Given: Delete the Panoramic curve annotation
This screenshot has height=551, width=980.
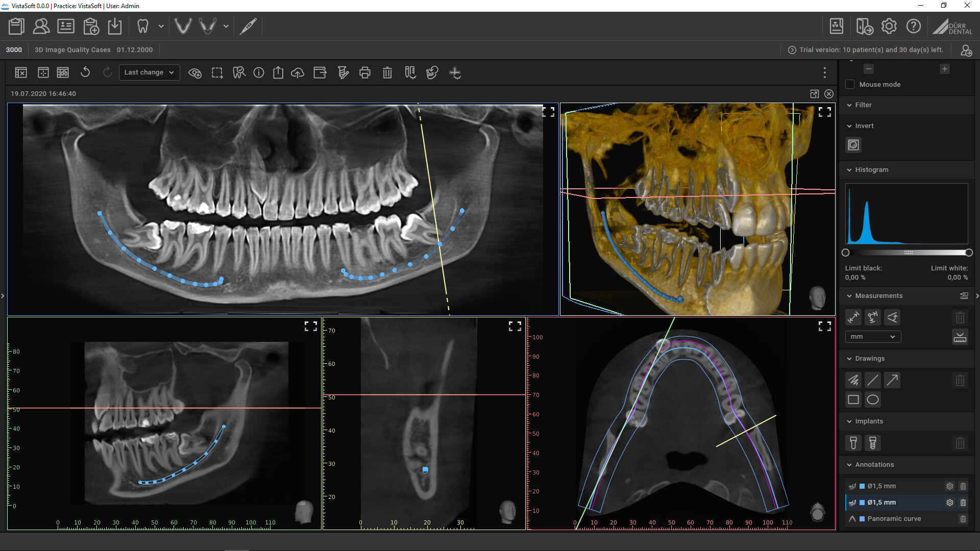Looking at the screenshot, I should [x=964, y=519].
